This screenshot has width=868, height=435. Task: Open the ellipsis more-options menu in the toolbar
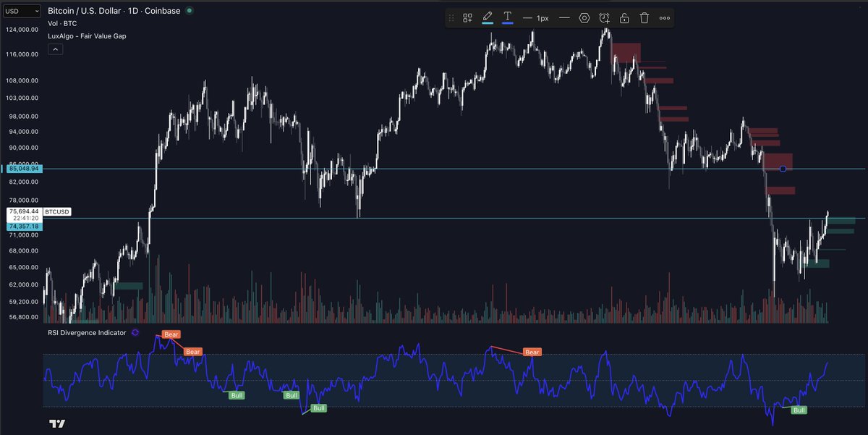click(664, 17)
